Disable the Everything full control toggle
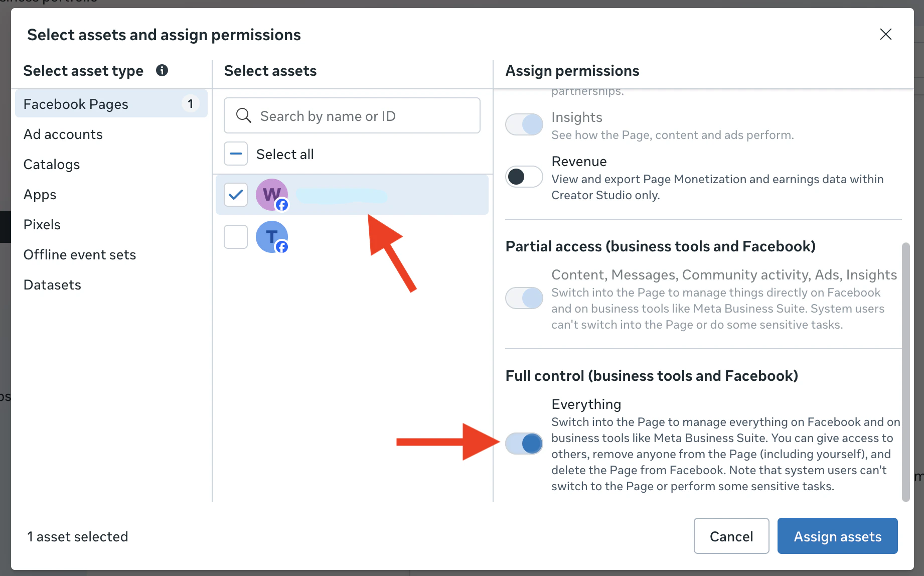The width and height of the screenshot is (924, 576). 524,444
